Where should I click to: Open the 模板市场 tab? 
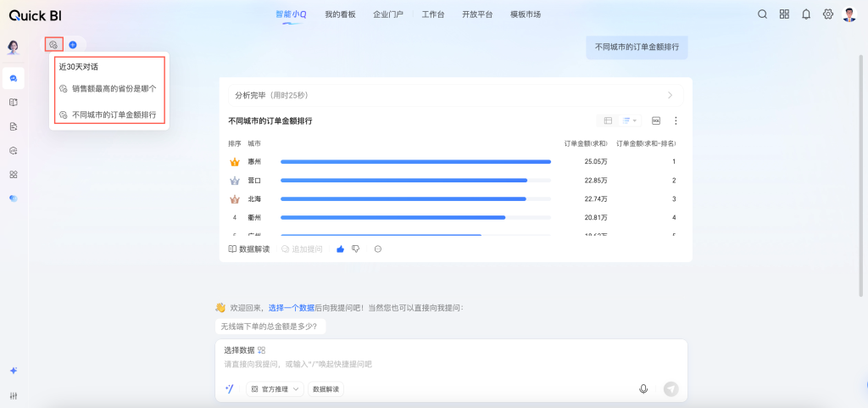[x=526, y=14]
